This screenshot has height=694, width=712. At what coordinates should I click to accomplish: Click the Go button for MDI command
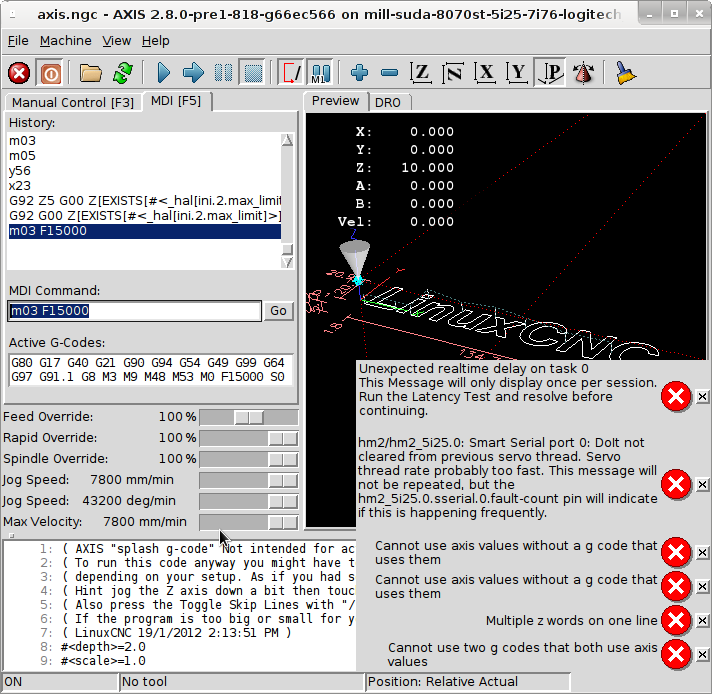coord(278,311)
